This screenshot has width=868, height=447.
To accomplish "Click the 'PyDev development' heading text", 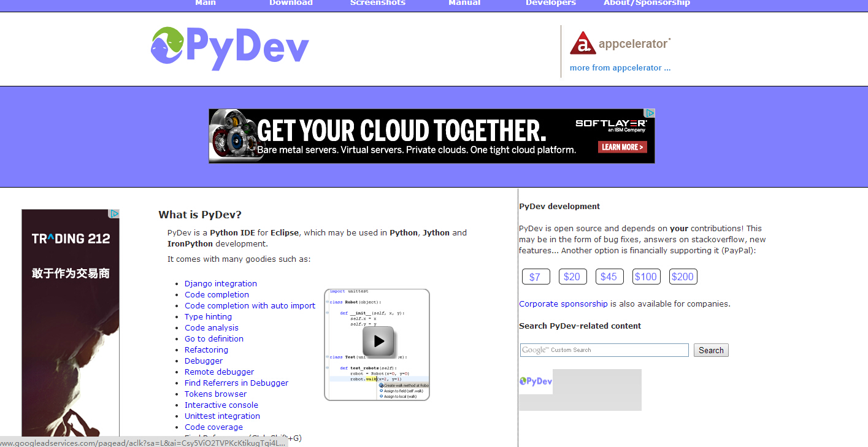I will [559, 206].
